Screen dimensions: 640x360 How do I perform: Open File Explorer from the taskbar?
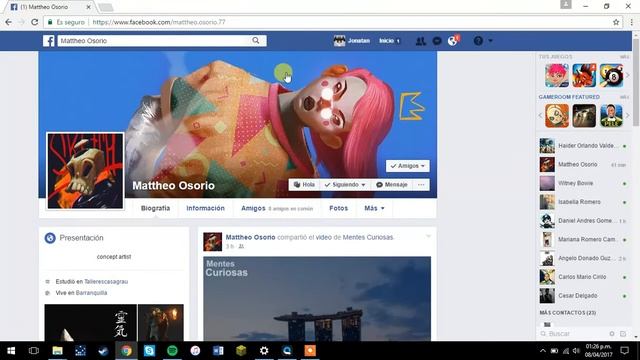point(57,351)
